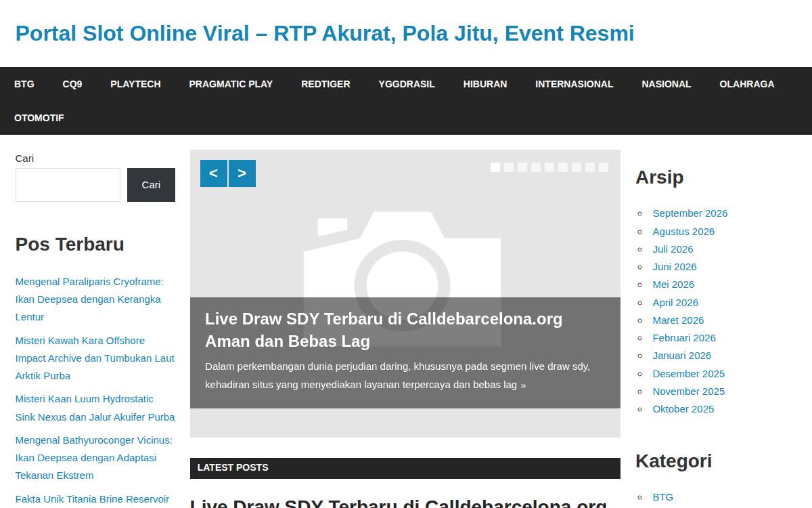Select the third slider pagination dot

click(x=522, y=167)
